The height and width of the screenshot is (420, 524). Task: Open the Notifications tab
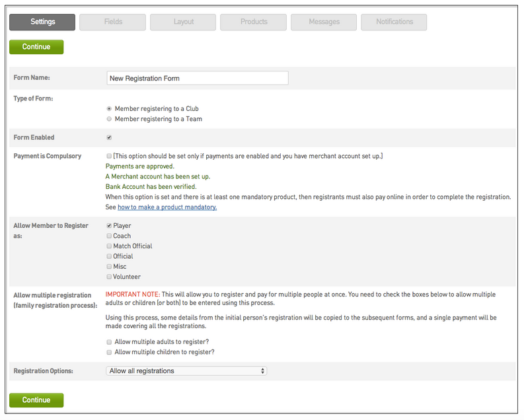click(x=394, y=22)
